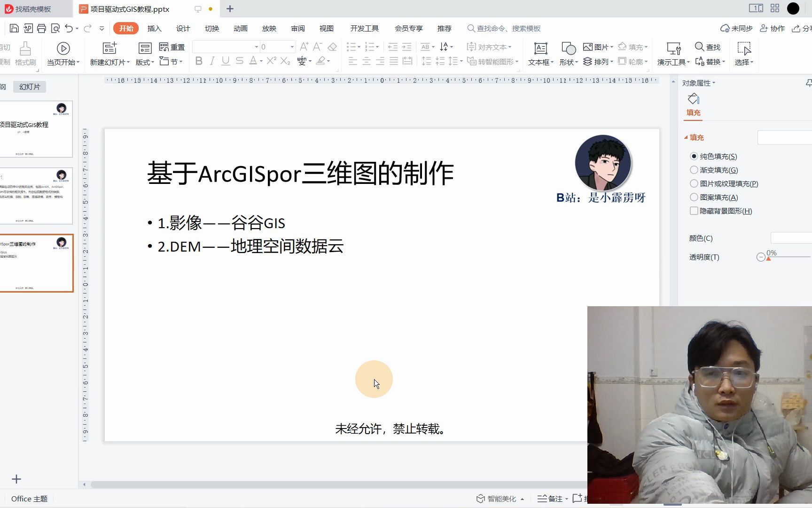Expand the object properties 对象属性 dropdown
Viewport: 812px width, 508px height.
point(699,83)
